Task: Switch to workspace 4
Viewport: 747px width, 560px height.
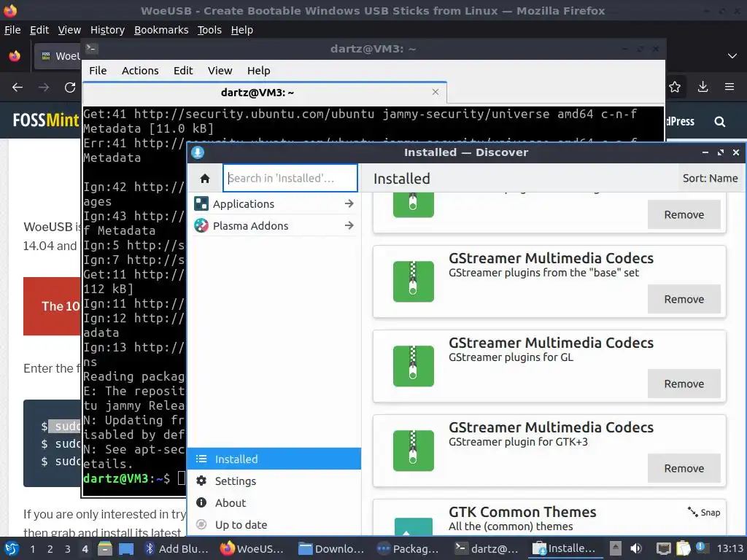Action: (x=85, y=549)
